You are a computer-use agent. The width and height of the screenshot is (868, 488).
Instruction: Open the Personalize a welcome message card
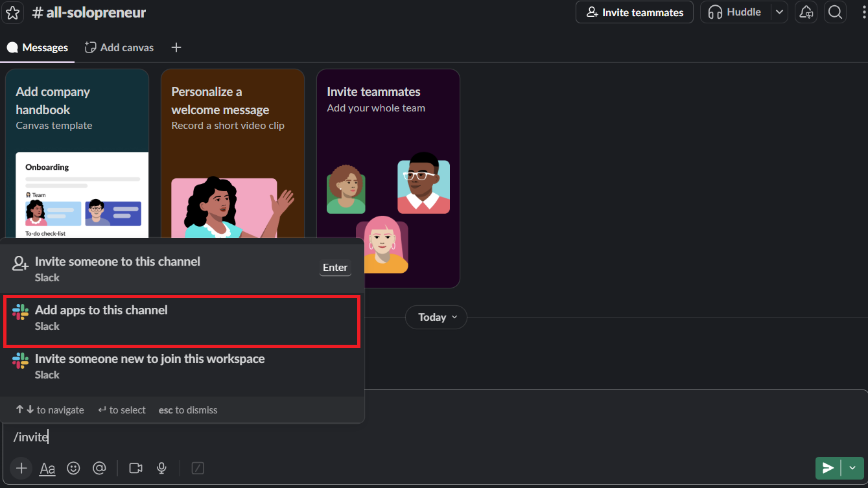pos(233,154)
